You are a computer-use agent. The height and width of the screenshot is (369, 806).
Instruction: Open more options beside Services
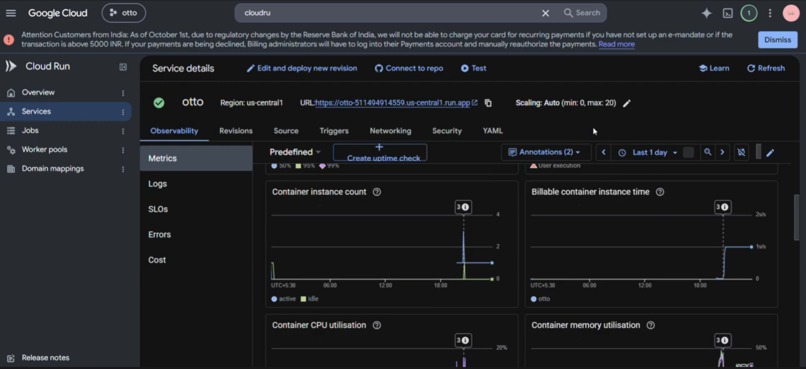123,112
